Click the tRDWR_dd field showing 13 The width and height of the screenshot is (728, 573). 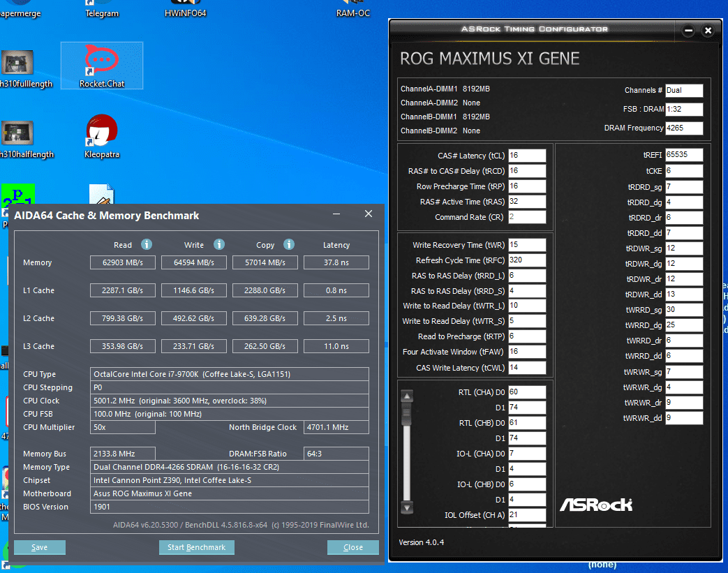pyautogui.click(x=684, y=295)
